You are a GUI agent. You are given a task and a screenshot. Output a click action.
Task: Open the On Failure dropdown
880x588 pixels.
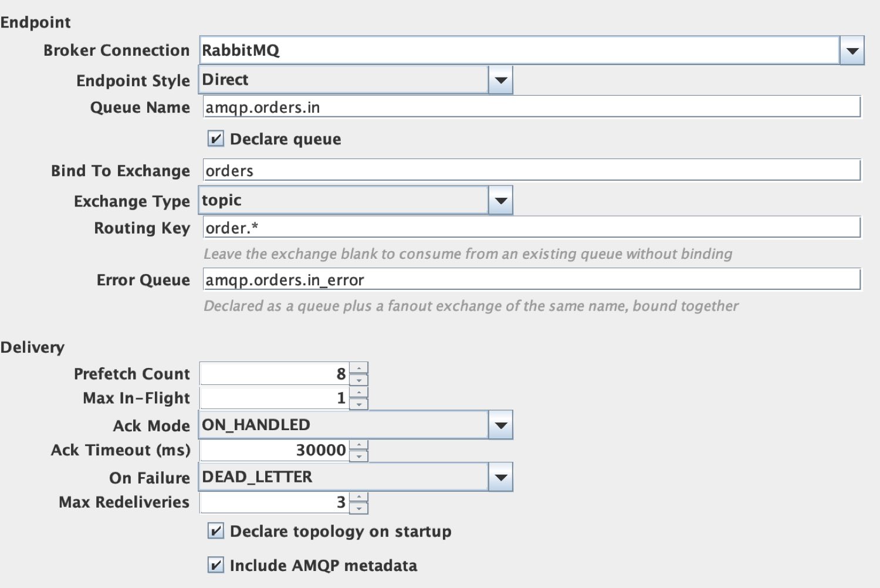(500, 477)
